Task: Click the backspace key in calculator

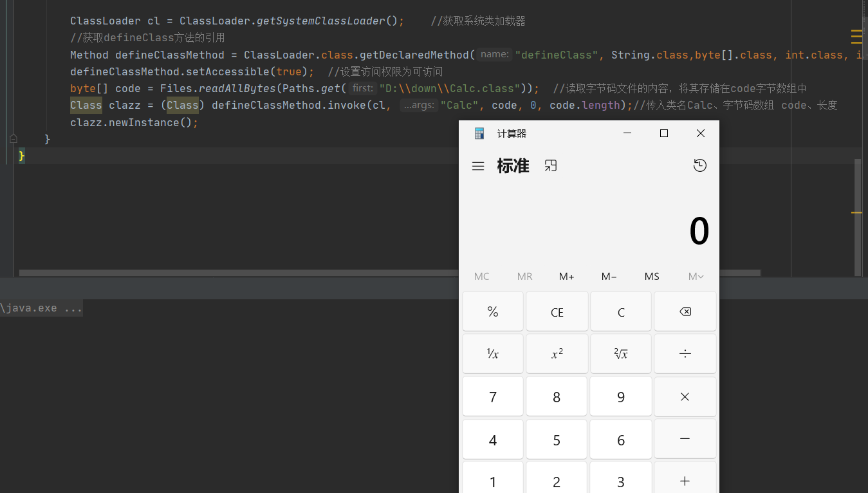Action: (685, 312)
